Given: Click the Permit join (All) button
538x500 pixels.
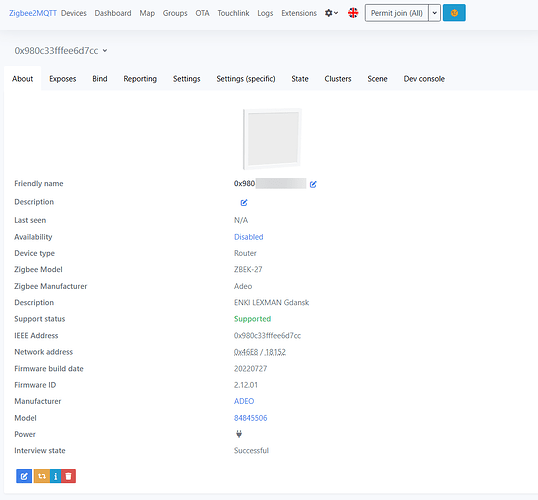Looking at the screenshot, I should [397, 13].
